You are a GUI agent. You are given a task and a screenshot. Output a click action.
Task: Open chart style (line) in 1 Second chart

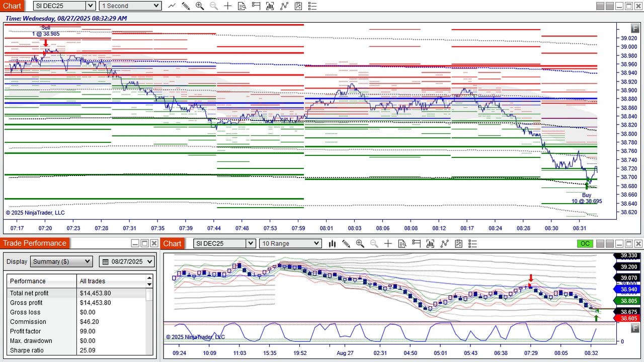(x=172, y=6)
